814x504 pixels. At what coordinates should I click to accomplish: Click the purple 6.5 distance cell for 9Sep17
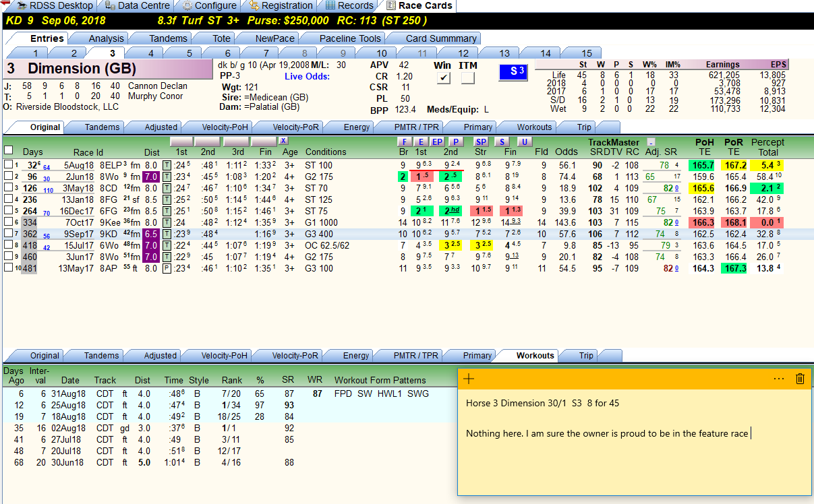point(151,234)
